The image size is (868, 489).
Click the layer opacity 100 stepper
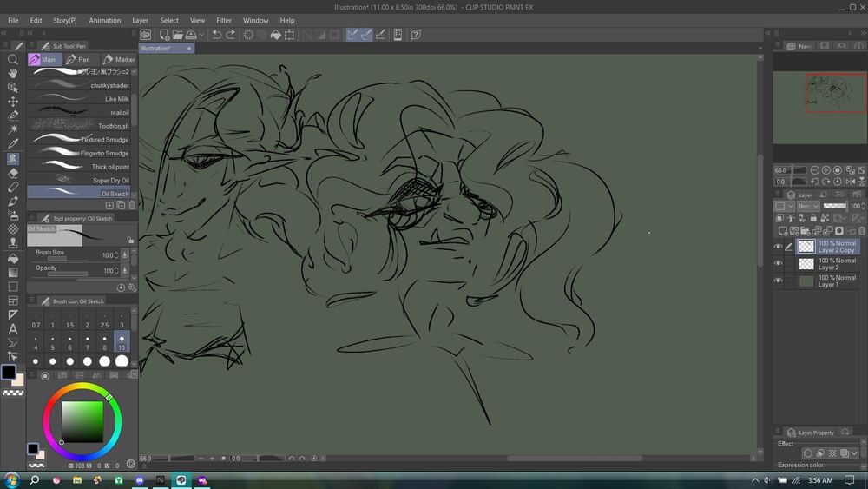click(x=863, y=206)
